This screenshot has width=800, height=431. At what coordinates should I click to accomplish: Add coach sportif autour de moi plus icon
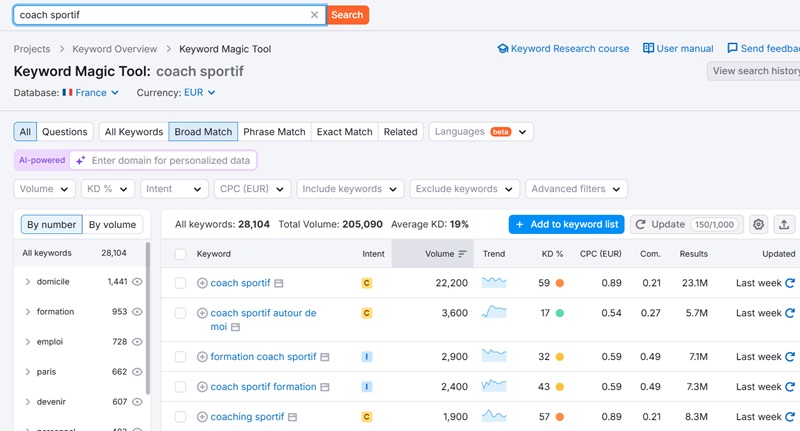coord(202,313)
